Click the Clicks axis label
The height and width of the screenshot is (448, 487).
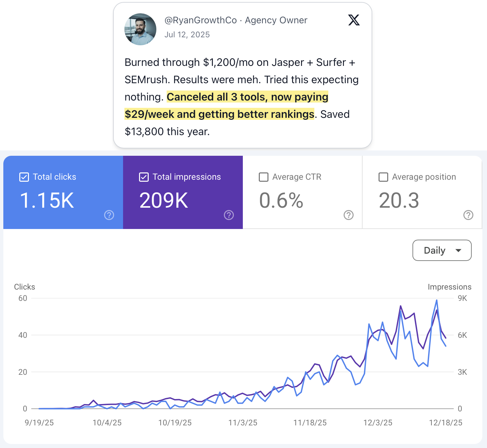(25, 287)
